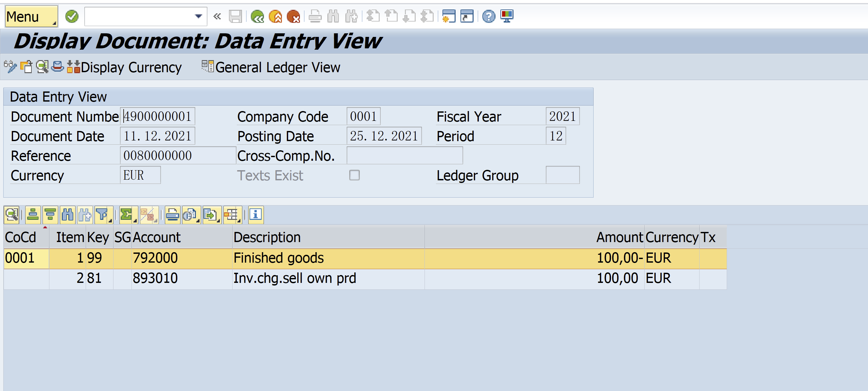Select the CoCd column header
This screenshot has height=391, width=868.
tap(26, 237)
